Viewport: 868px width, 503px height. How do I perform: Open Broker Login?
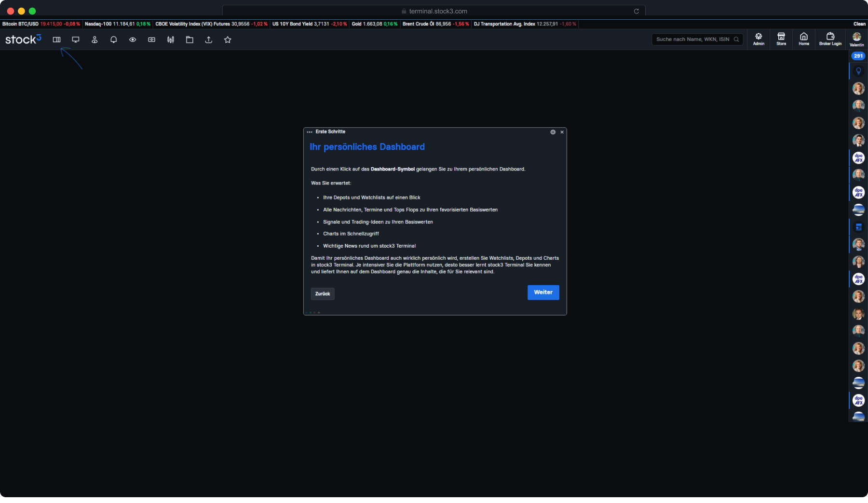point(830,39)
